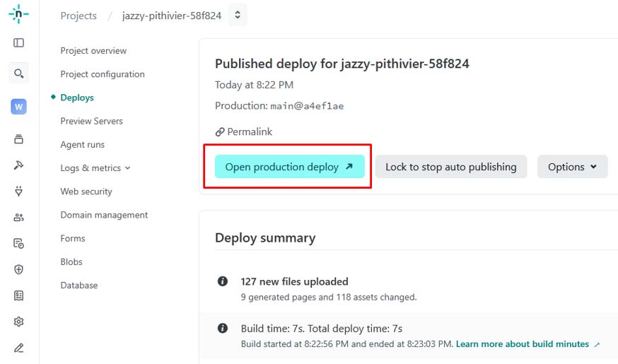Open Preview Servers
The width and height of the screenshot is (618, 364).
tap(91, 121)
